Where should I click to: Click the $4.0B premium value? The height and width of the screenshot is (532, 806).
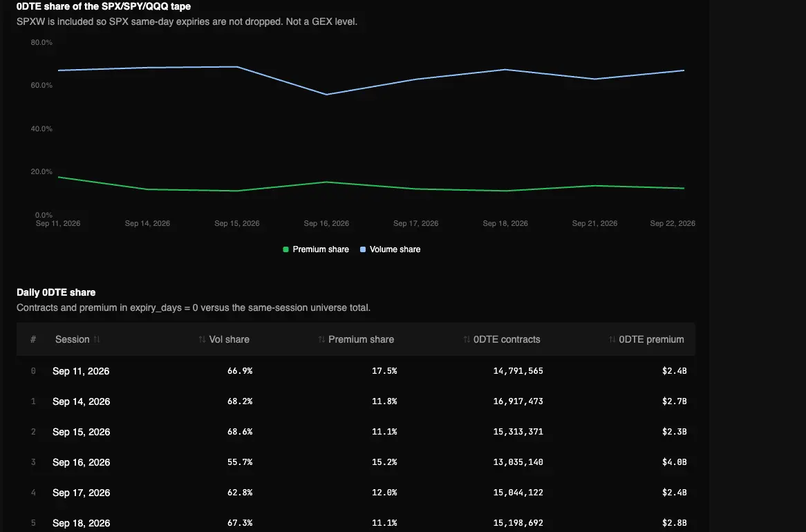click(675, 462)
